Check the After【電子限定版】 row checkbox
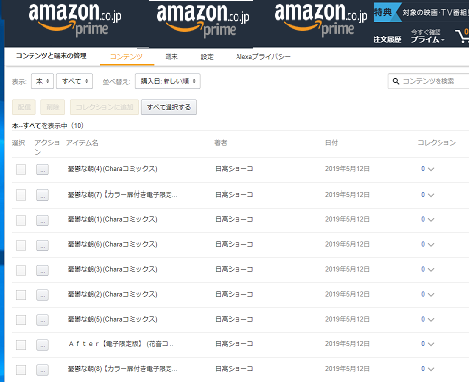Image resolution: width=469 pixels, height=382 pixels. (x=21, y=345)
